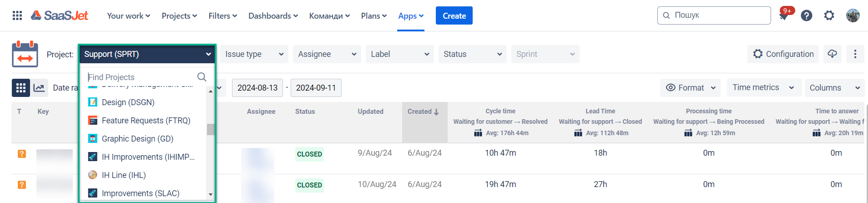This screenshot has height=203, width=868.
Task: Open the help question mark icon
Action: click(807, 16)
